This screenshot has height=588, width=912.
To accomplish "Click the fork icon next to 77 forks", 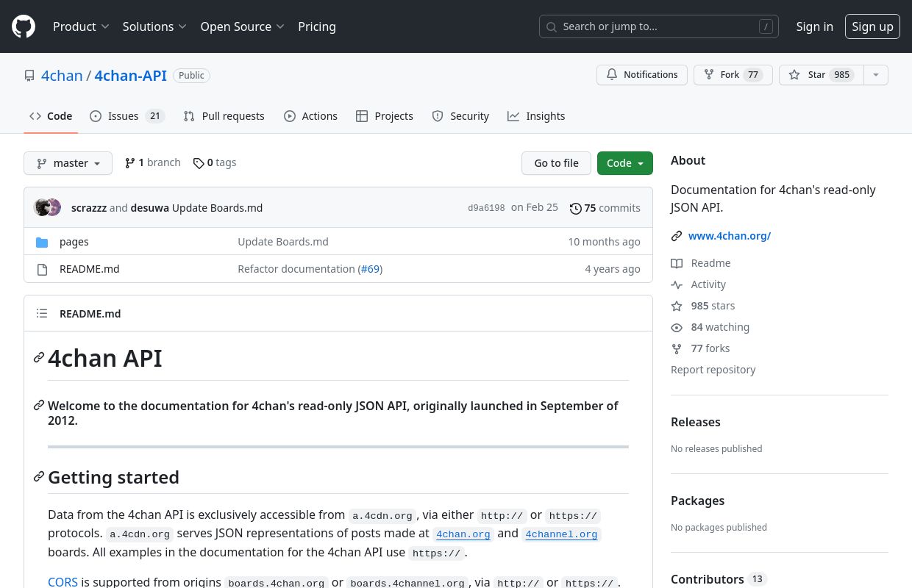I will click(677, 348).
